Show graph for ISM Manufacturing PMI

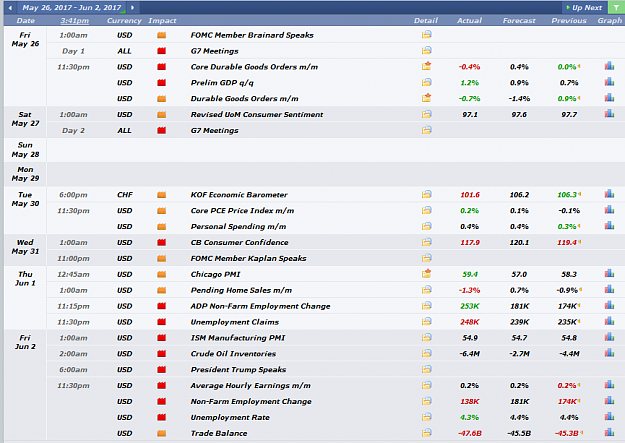click(609, 337)
